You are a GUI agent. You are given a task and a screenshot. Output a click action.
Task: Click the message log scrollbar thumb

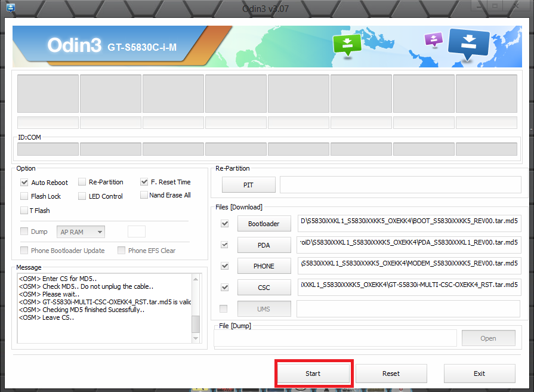[196, 324]
